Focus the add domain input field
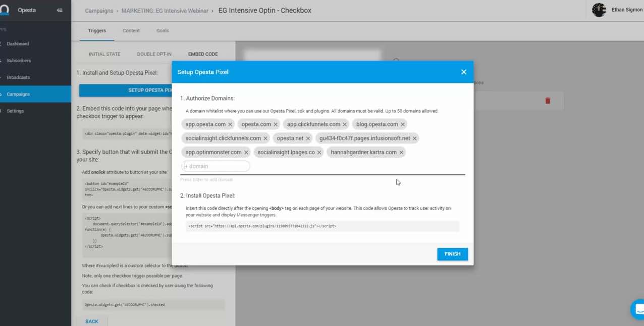This screenshot has height=326, width=644. click(217, 166)
